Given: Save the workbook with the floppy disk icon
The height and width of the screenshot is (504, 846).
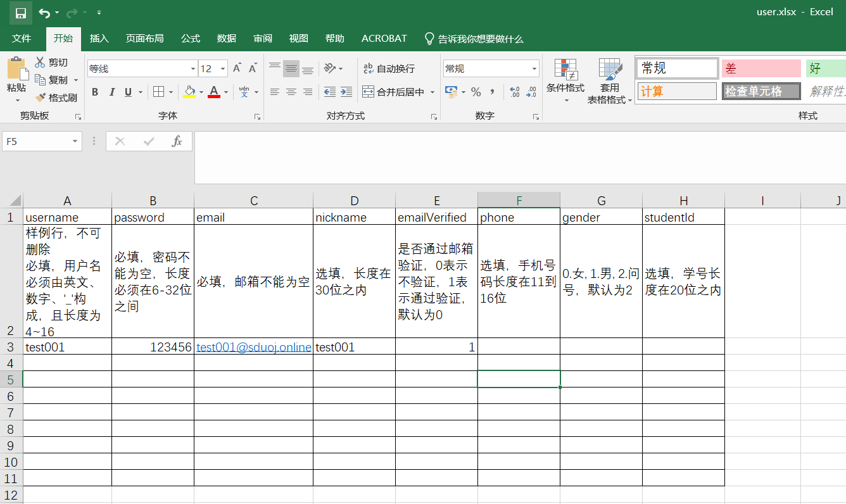Looking at the screenshot, I should pos(21,13).
